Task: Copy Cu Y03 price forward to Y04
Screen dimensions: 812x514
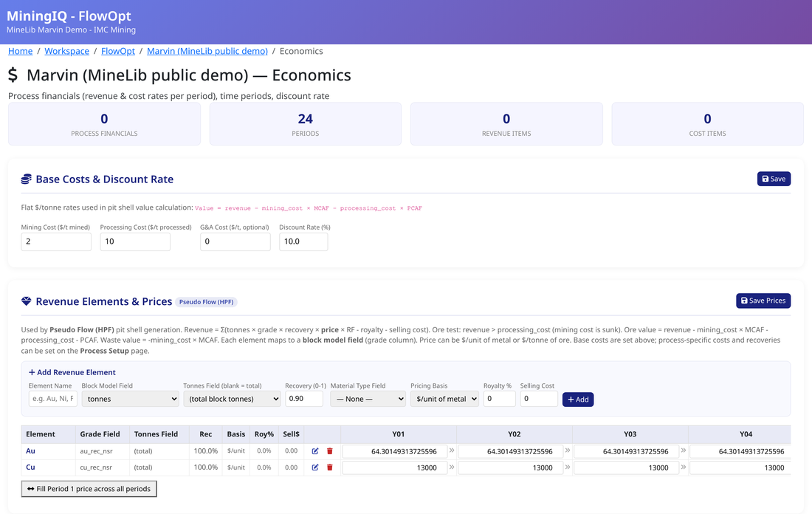Action: pos(684,467)
